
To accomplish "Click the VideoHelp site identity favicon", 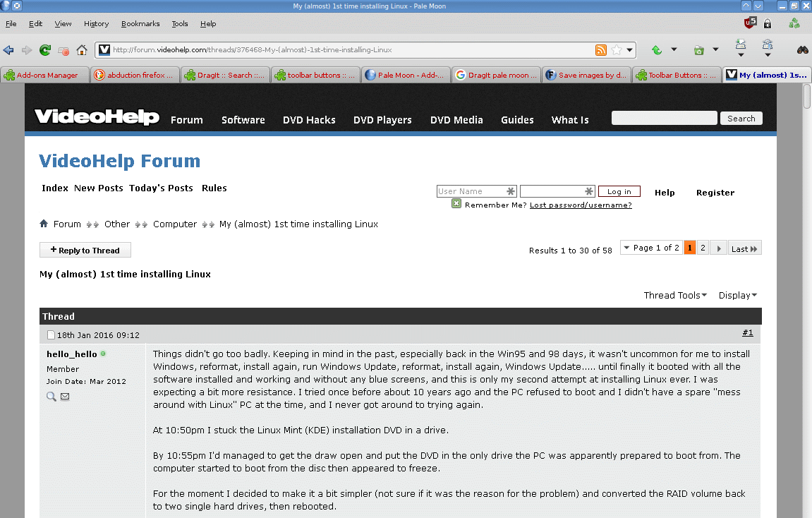I will 104,49.
